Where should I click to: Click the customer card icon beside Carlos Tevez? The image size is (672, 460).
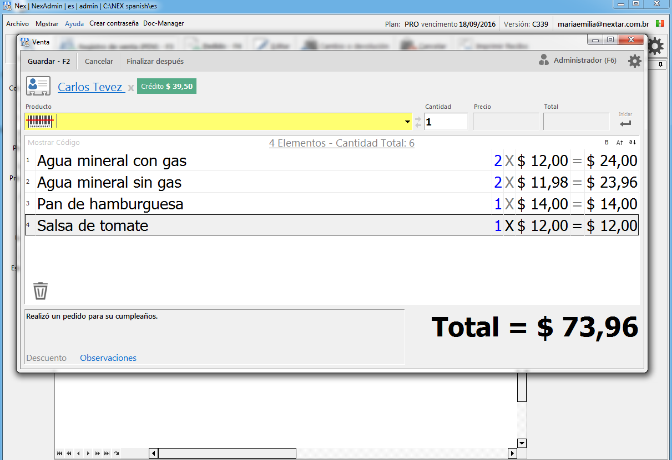point(38,86)
